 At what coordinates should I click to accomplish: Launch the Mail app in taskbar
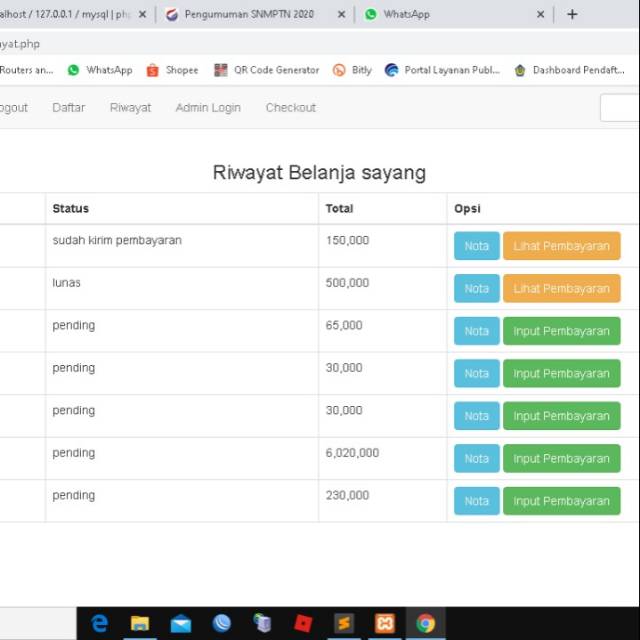[x=181, y=624]
